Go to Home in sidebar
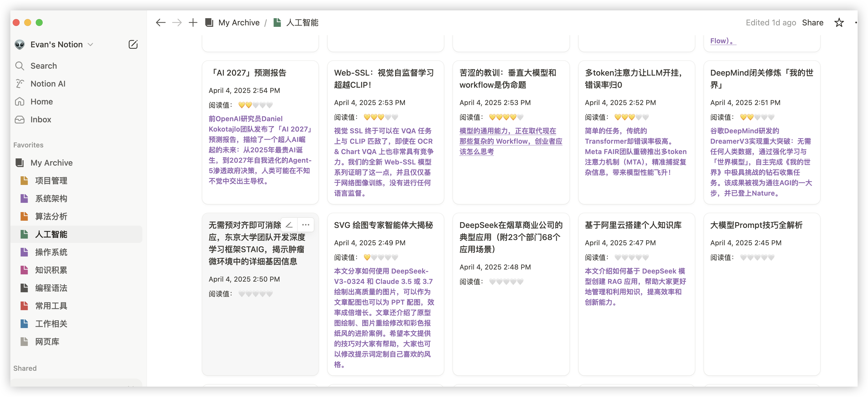The image size is (868, 397). pos(41,102)
